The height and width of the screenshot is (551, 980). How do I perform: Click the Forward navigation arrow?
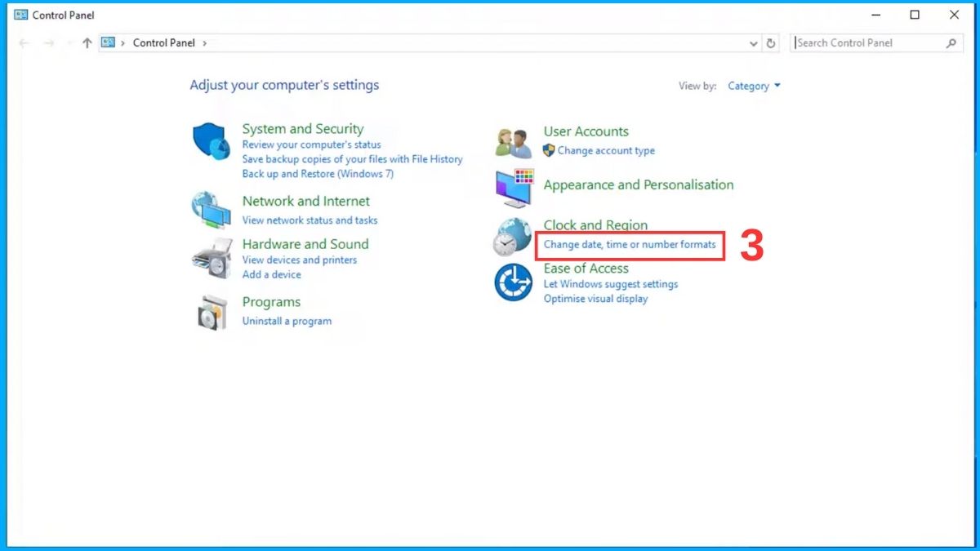pyautogui.click(x=49, y=43)
